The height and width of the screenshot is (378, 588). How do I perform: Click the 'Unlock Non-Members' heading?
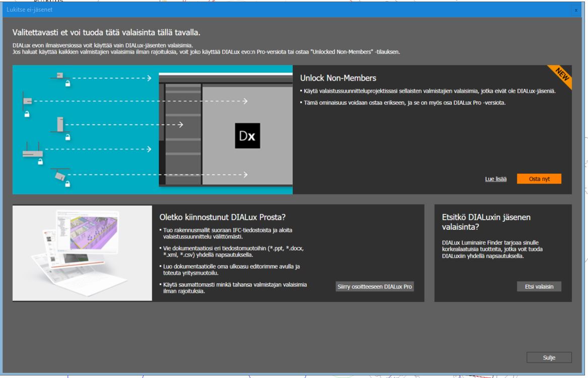point(338,78)
